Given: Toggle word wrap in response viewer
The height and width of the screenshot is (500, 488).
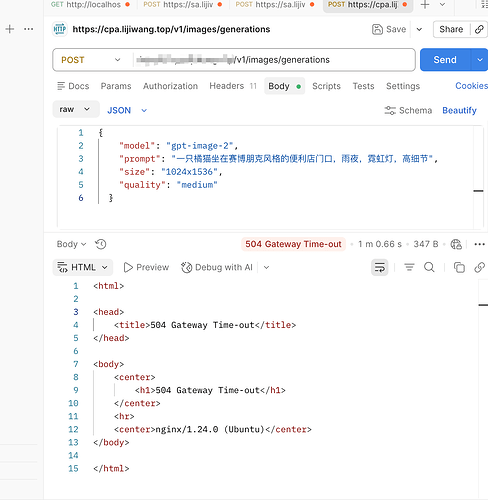Looking at the screenshot, I should (x=379, y=267).
